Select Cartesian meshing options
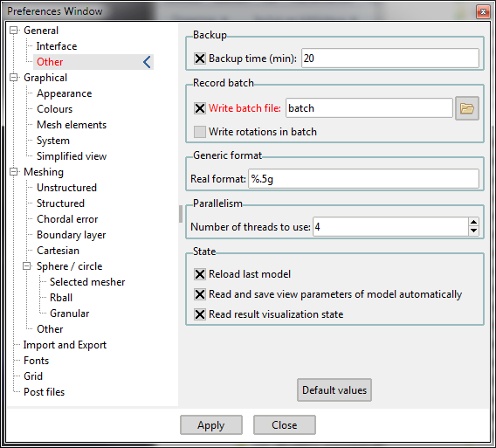 coord(58,251)
